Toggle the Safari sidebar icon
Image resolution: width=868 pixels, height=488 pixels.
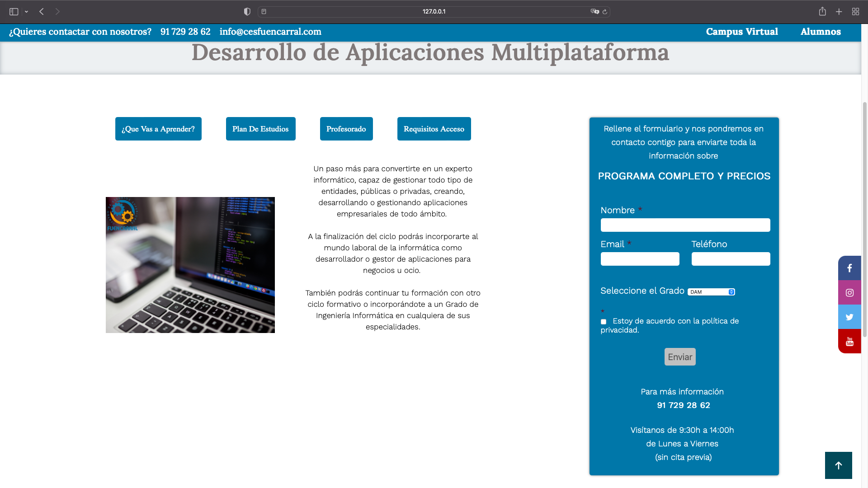(x=14, y=12)
